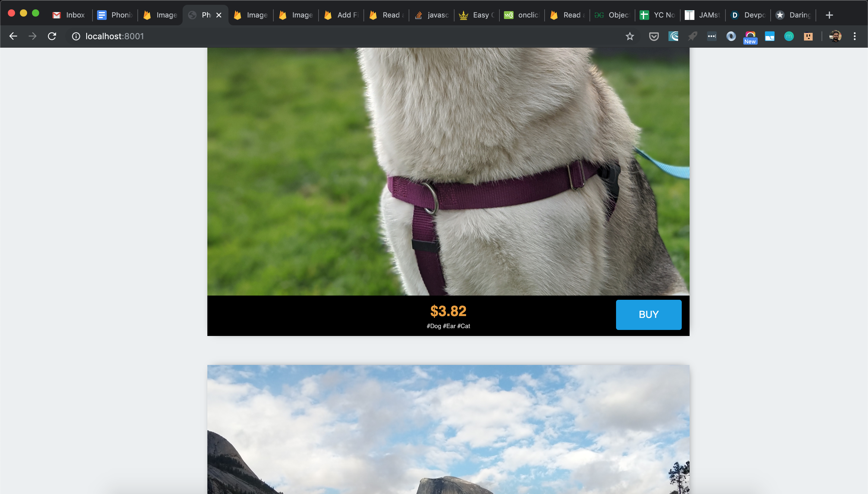
Task: View site information icon beside URL
Action: 76,36
